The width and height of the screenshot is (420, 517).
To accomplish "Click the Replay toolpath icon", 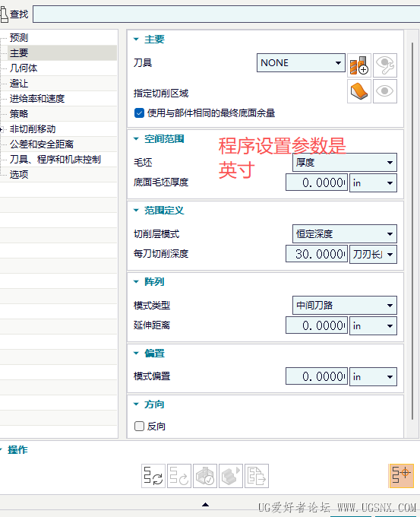I will tap(179, 476).
